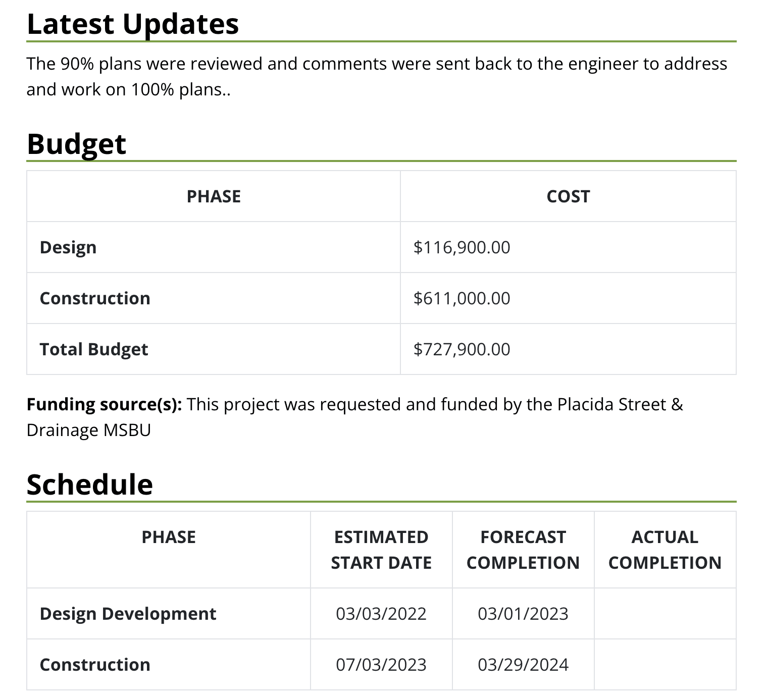Click the 03/01/2023 forecast completion date
766x700 pixels.
click(523, 614)
